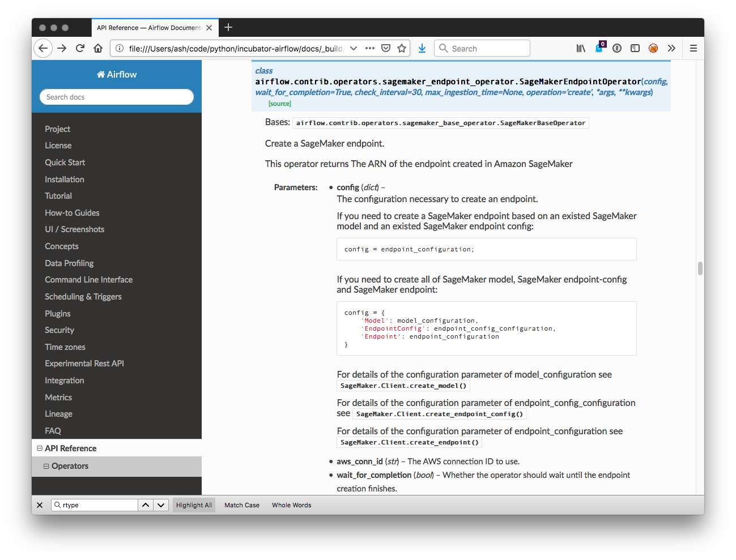Viewport: 736px width, 560px height.
Task: Go forward one page
Action: [x=62, y=48]
